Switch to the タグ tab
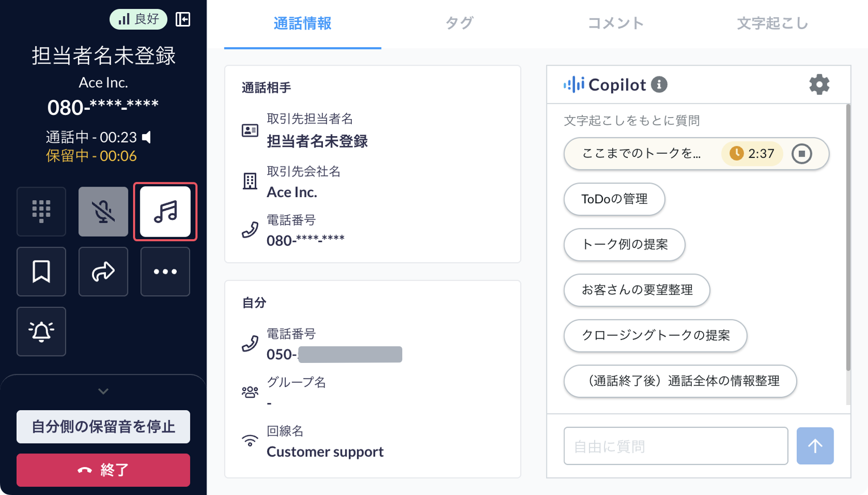This screenshot has height=495, width=868. pos(459,23)
